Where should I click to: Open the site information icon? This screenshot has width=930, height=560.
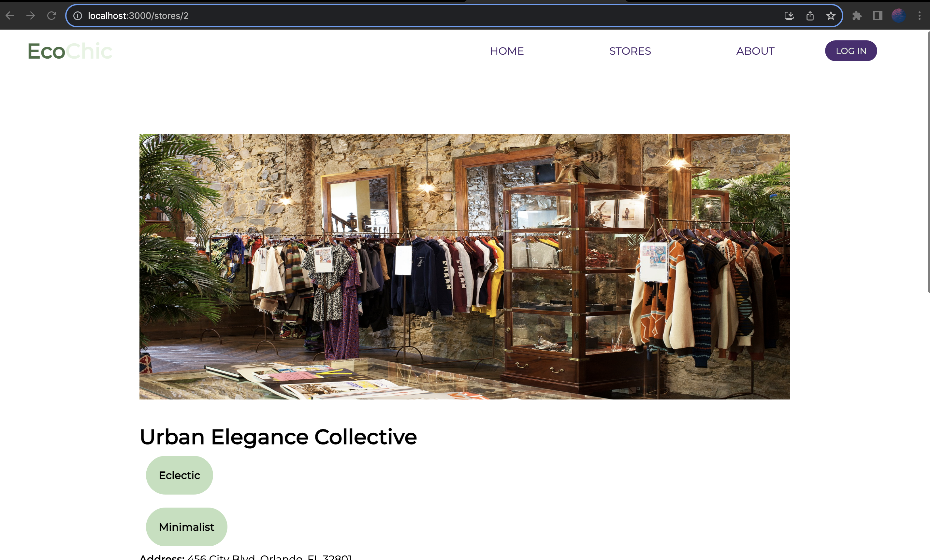78,16
